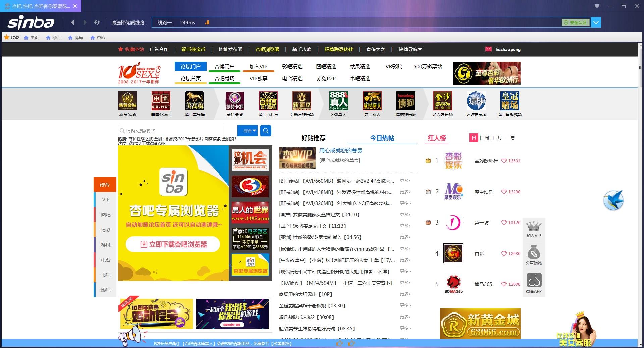Viewport: 644px width, 348px height.
Task: Open the 百家乐电子游艺 thumbnail
Action: 250,239
